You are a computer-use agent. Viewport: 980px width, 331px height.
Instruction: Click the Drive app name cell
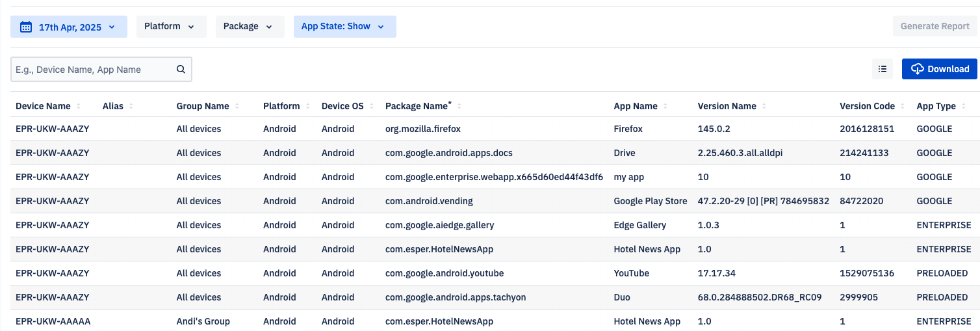tap(625, 153)
